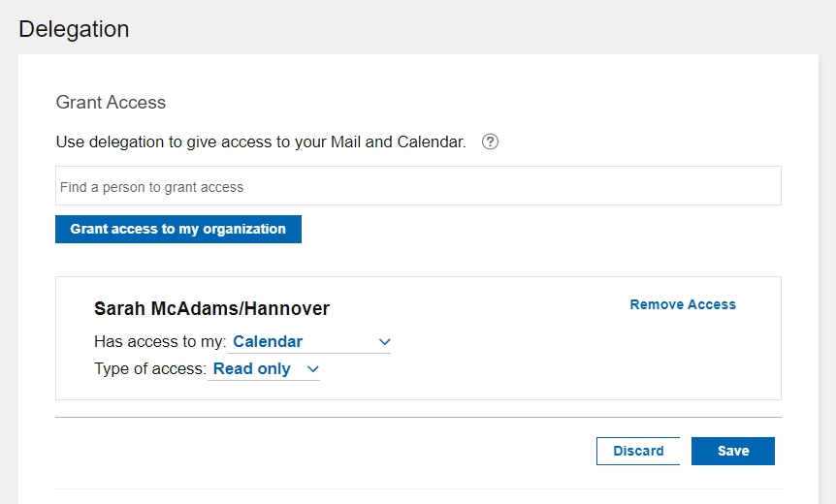Click the chevron arrow beside Read only

coord(312,369)
